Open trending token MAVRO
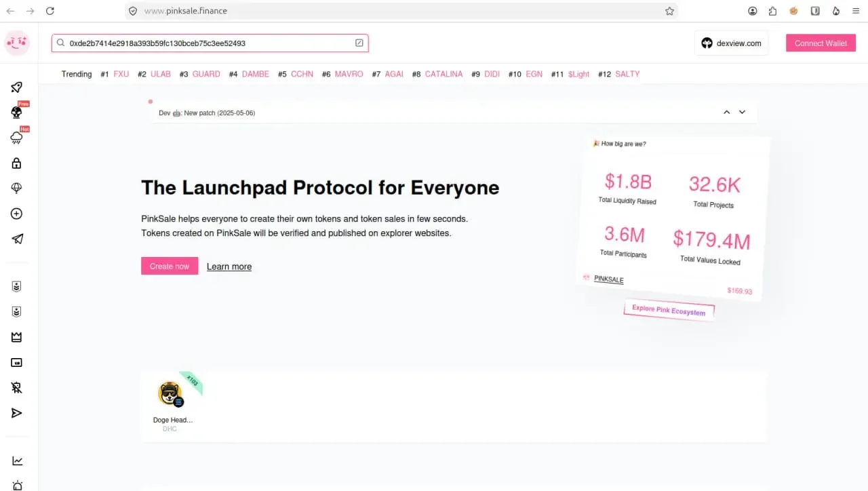Viewport: 868px width, 491px height. 349,74
